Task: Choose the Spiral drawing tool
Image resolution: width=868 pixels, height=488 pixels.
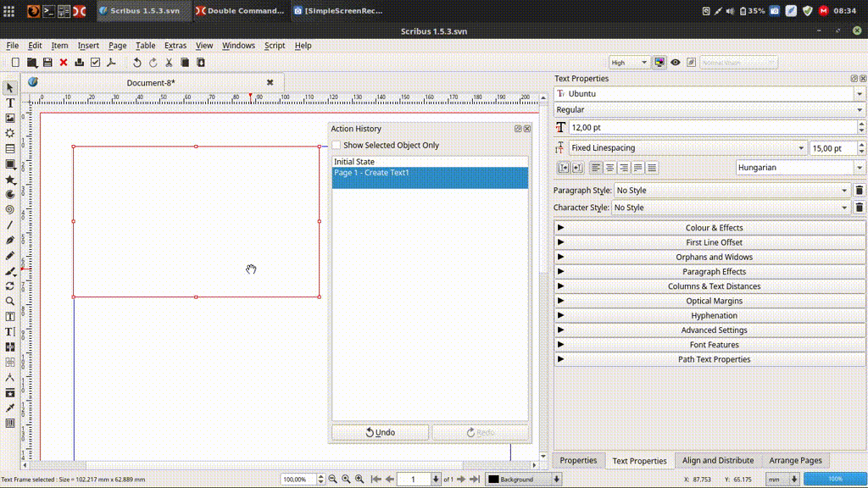Action: 10,209
